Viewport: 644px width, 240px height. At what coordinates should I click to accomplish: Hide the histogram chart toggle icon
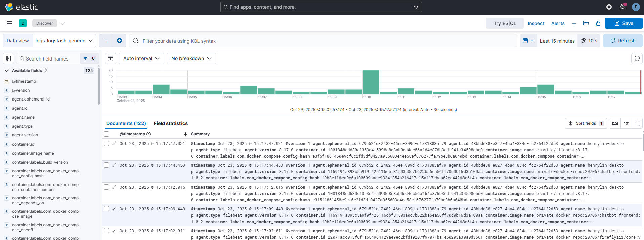[110, 58]
